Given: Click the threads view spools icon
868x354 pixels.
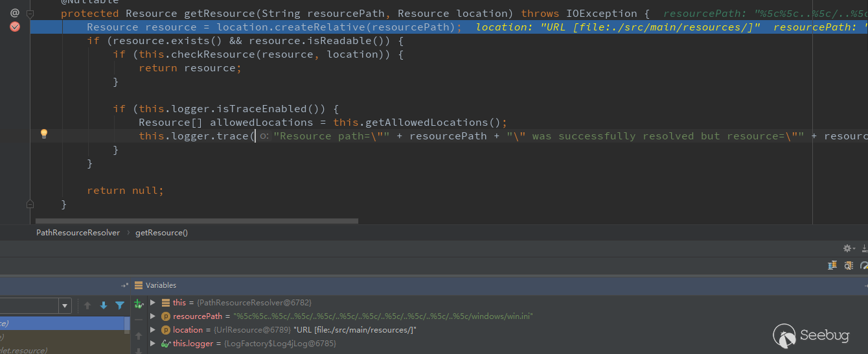Looking at the screenshot, I should (833, 265).
